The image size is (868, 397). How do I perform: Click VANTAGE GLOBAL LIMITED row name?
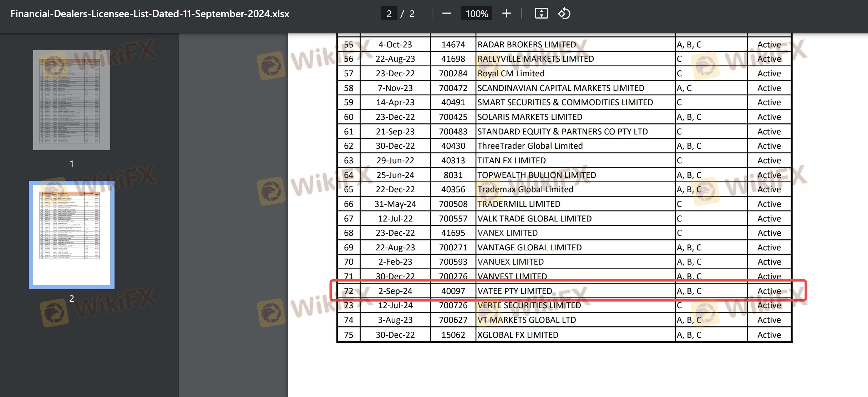(529, 248)
